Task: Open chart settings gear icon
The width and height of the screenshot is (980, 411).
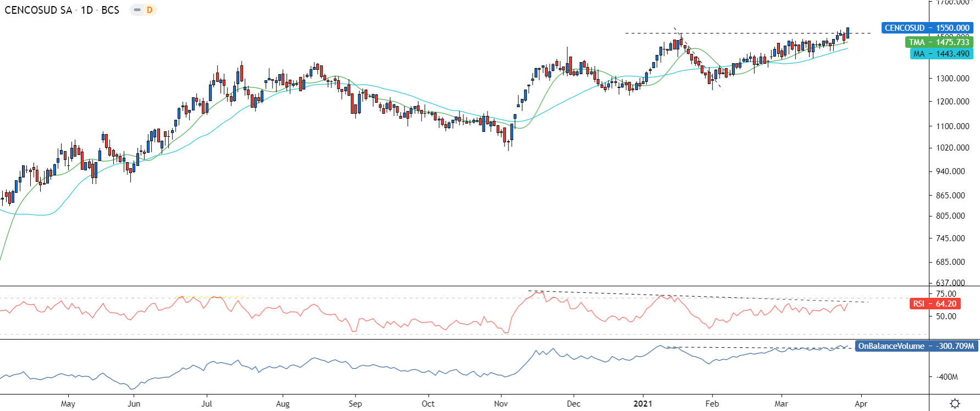Action: coord(955,404)
